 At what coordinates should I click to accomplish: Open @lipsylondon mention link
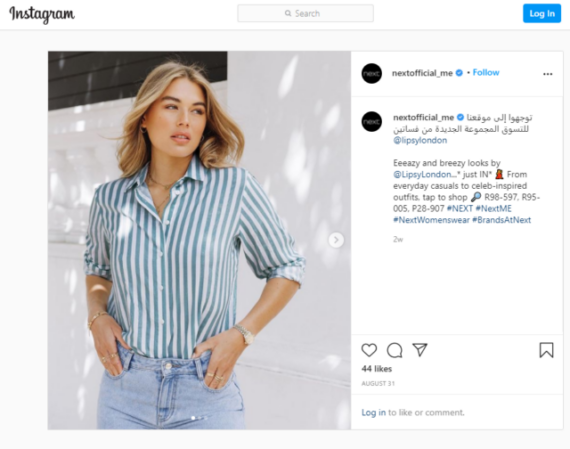pos(420,140)
